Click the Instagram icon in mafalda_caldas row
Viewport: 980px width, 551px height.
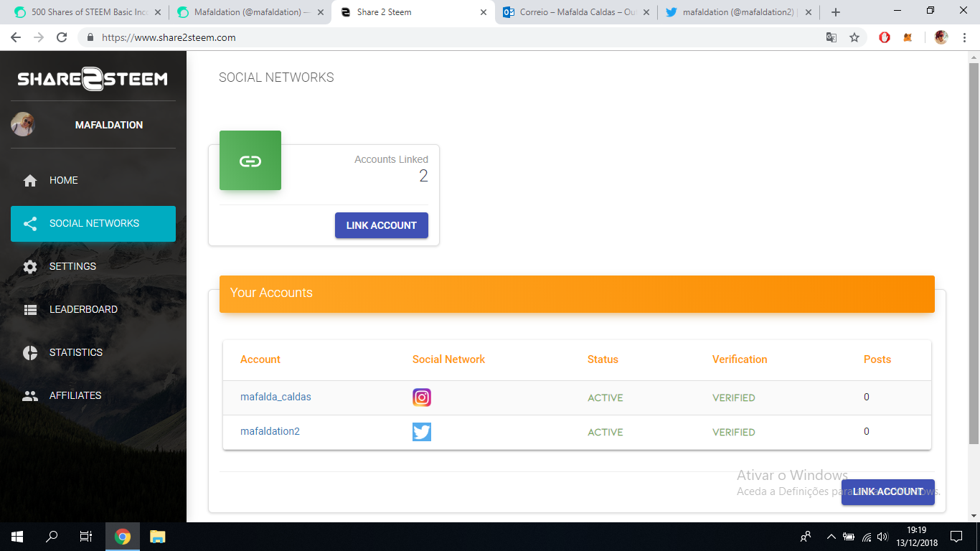(x=422, y=397)
